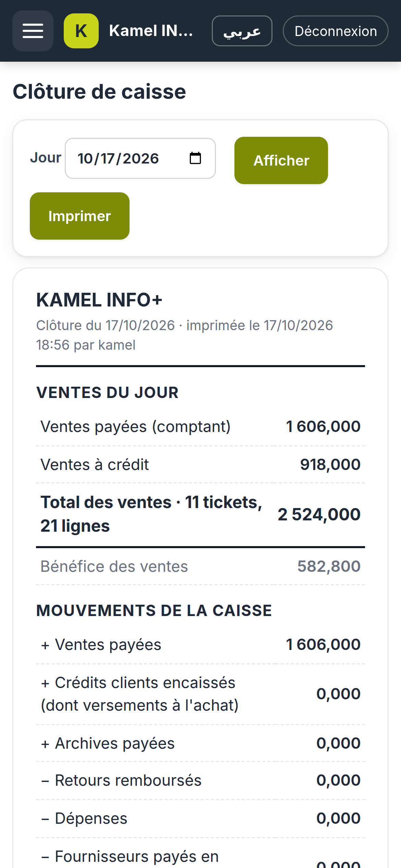The image size is (401, 868).
Task: Click the yellow K logo icon
Action: (x=81, y=31)
